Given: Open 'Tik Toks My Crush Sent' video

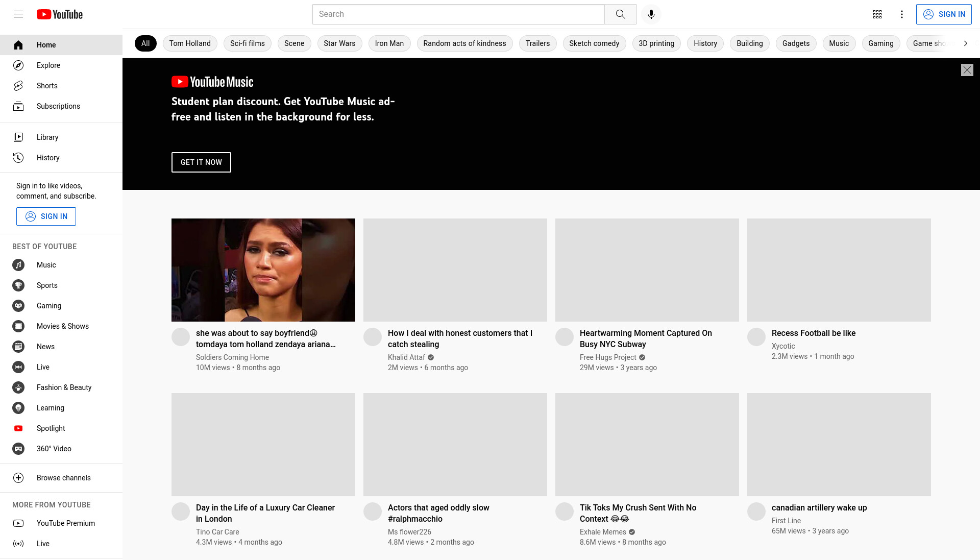Looking at the screenshot, I should [638, 513].
